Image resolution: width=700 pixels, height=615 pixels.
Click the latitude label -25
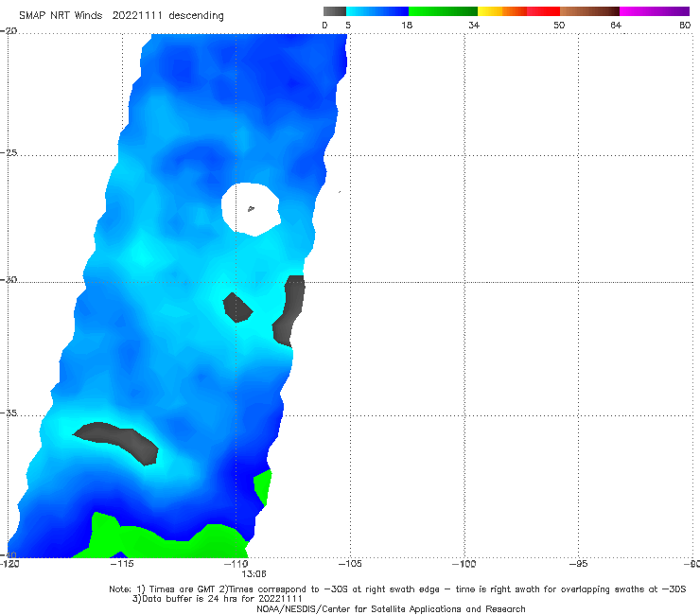pos(9,152)
